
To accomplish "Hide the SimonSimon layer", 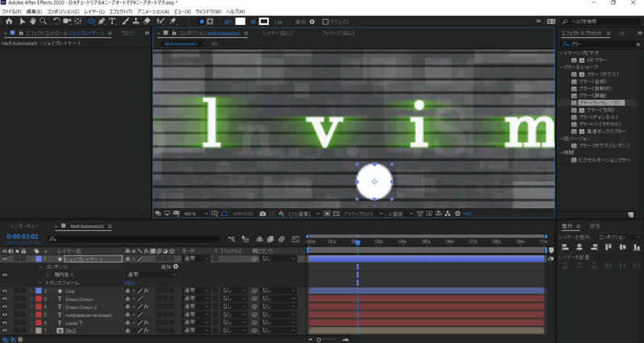I will (5, 299).
